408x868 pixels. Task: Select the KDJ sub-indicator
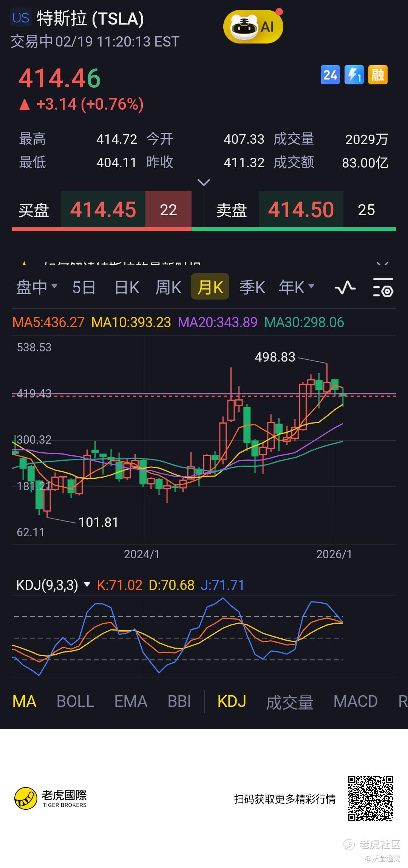(232, 701)
